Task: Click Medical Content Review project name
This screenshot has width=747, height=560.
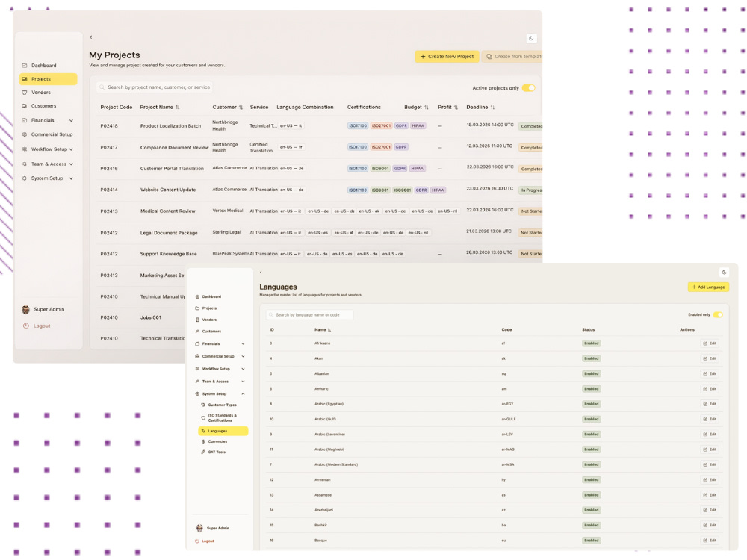Action: click(x=167, y=211)
